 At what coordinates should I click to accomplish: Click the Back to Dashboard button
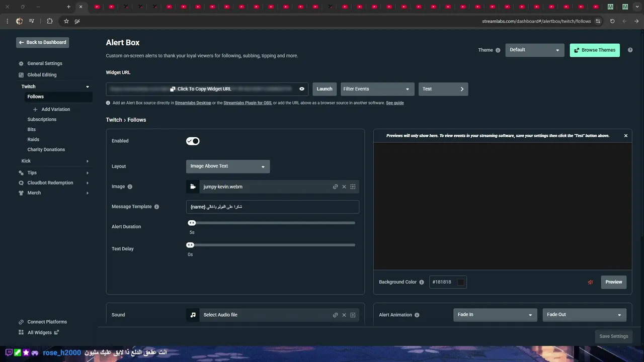[x=43, y=43]
